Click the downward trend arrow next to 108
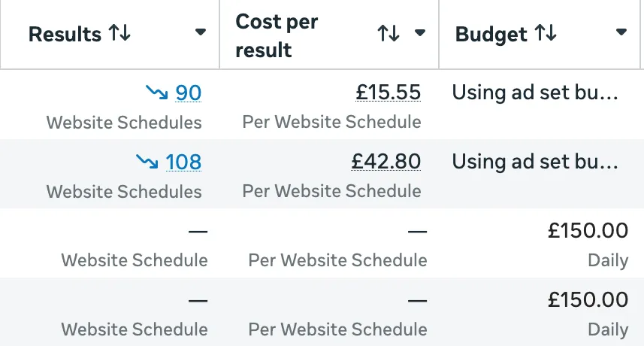The width and height of the screenshot is (644, 346). click(x=147, y=160)
